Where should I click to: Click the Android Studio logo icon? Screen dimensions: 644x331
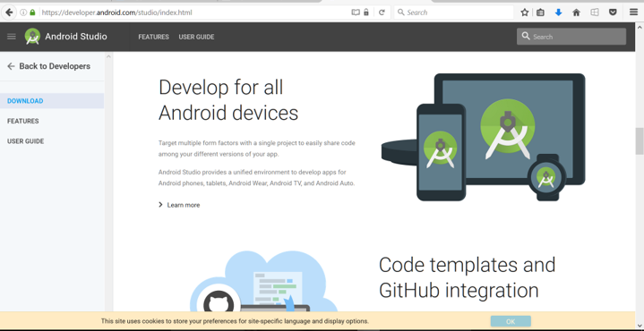pos(32,37)
